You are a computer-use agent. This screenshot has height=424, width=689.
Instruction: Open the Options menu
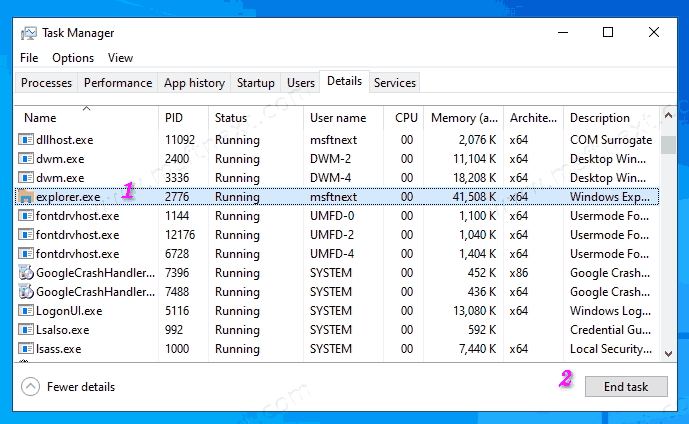point(73,58)
